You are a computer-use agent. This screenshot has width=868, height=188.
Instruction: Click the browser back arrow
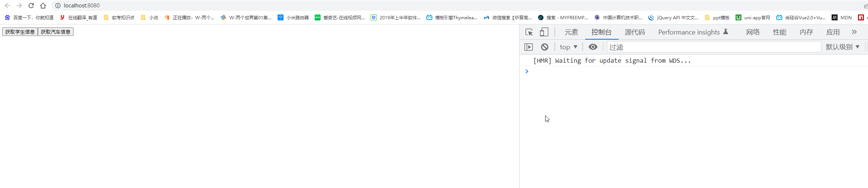coord(7,6)
